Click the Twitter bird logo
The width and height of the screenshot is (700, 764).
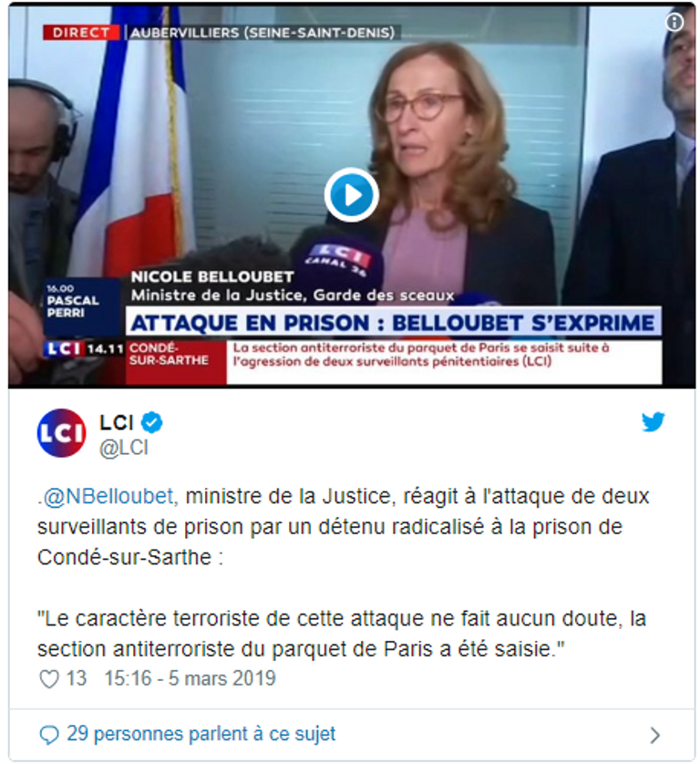coord(653,421)
